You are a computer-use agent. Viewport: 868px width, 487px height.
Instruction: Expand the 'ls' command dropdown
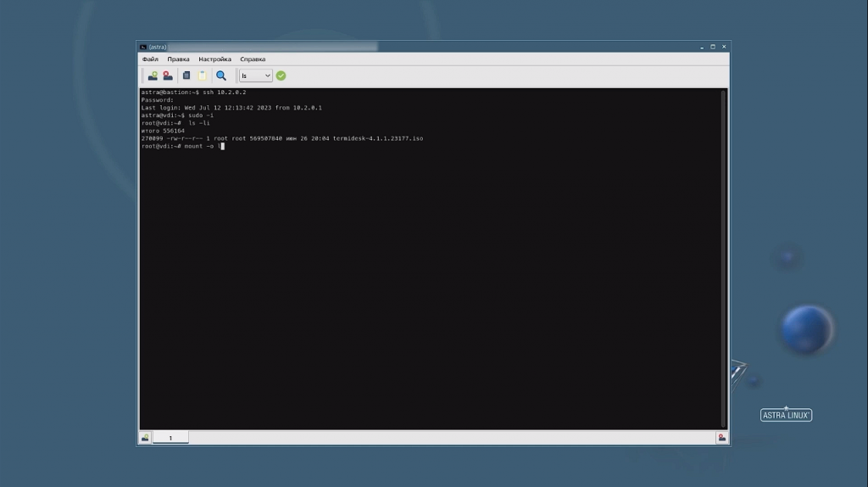pos(267,76)
